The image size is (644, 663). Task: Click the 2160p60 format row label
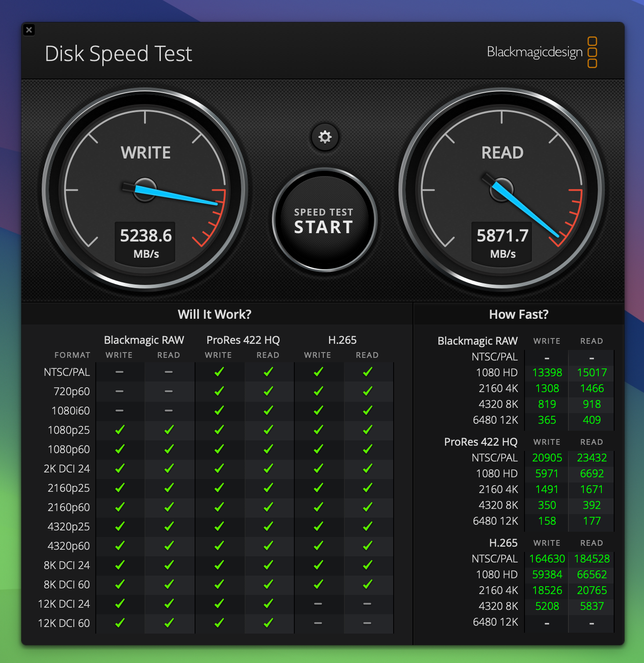coord(69,507)
